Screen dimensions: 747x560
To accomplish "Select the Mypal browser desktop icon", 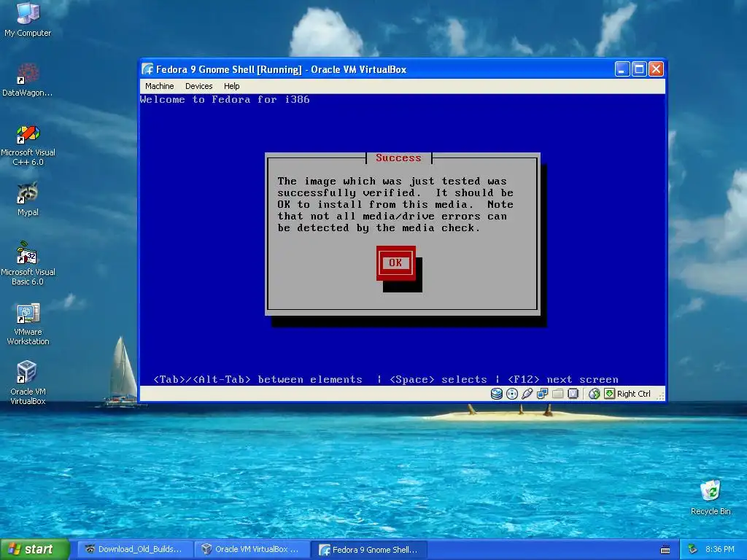I will tap(28, 199).
